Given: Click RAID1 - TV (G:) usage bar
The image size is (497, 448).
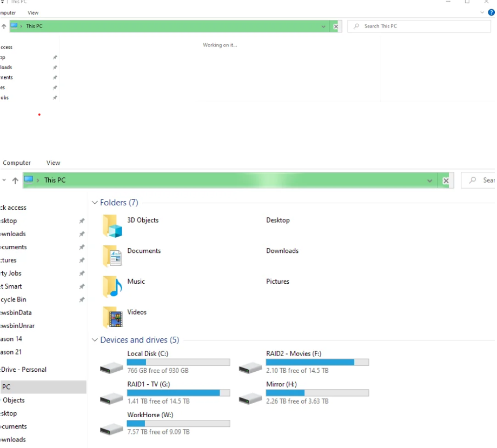Looking at the screenshot, I should [x=178, y=393].
